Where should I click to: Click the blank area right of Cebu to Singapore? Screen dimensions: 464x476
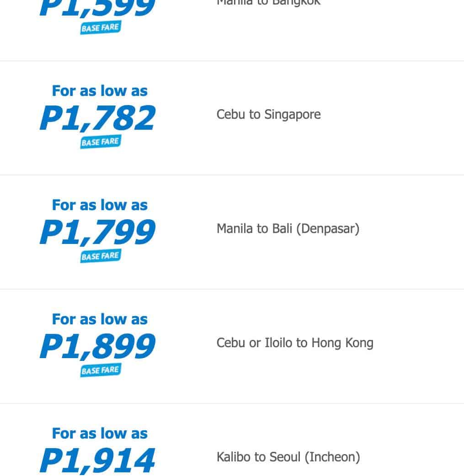393,114
